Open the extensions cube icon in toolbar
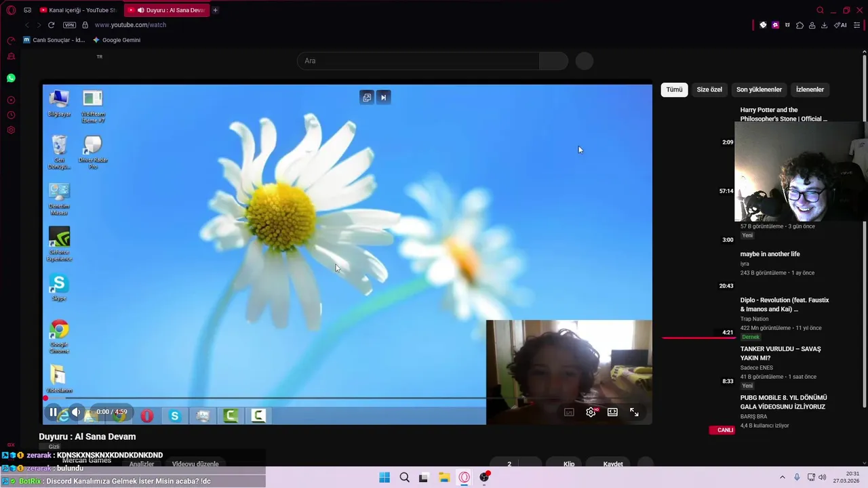This screenshot has width=868, height=488. point(800,25)
